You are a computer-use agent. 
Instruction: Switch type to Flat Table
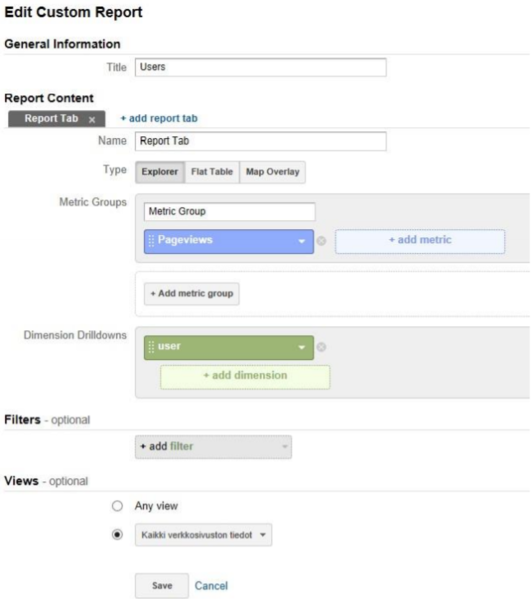pos(212,172)
